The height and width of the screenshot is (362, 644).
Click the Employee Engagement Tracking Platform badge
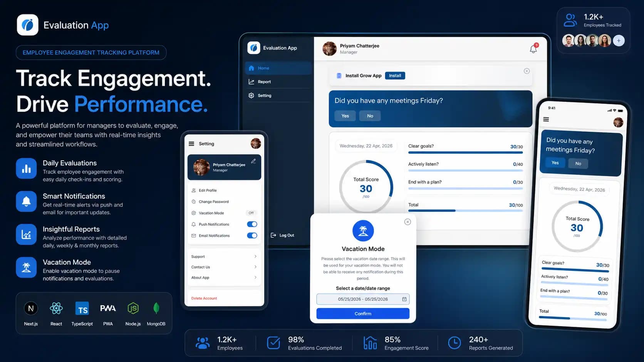[x=91, y=53]
